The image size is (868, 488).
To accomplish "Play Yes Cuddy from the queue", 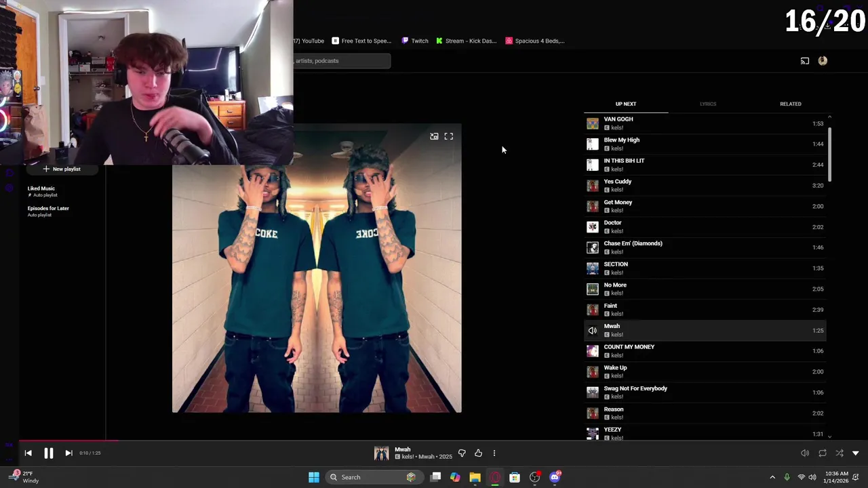I will [x=705, y=185].
